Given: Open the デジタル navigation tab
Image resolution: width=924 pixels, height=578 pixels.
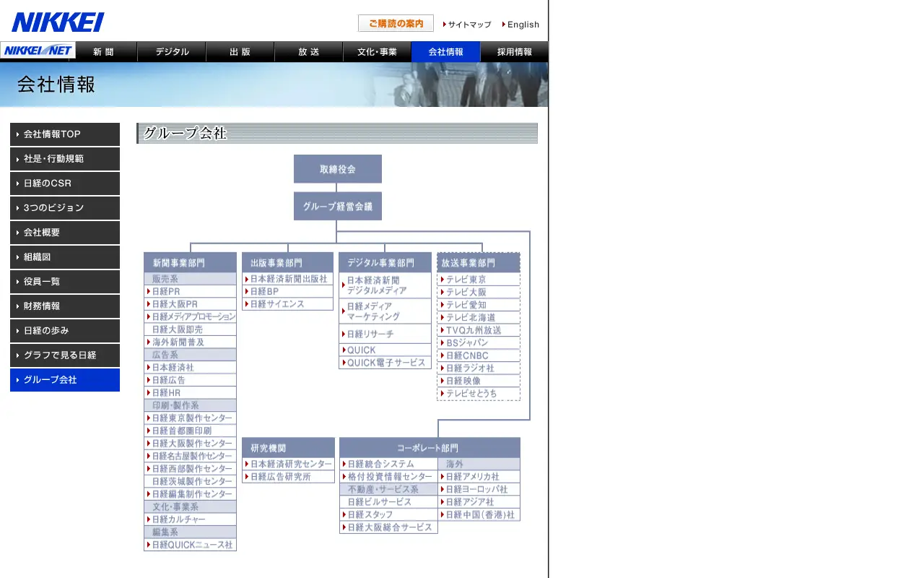Looking at the screenshot, I should pyautogui.click(x=172, y=52).
